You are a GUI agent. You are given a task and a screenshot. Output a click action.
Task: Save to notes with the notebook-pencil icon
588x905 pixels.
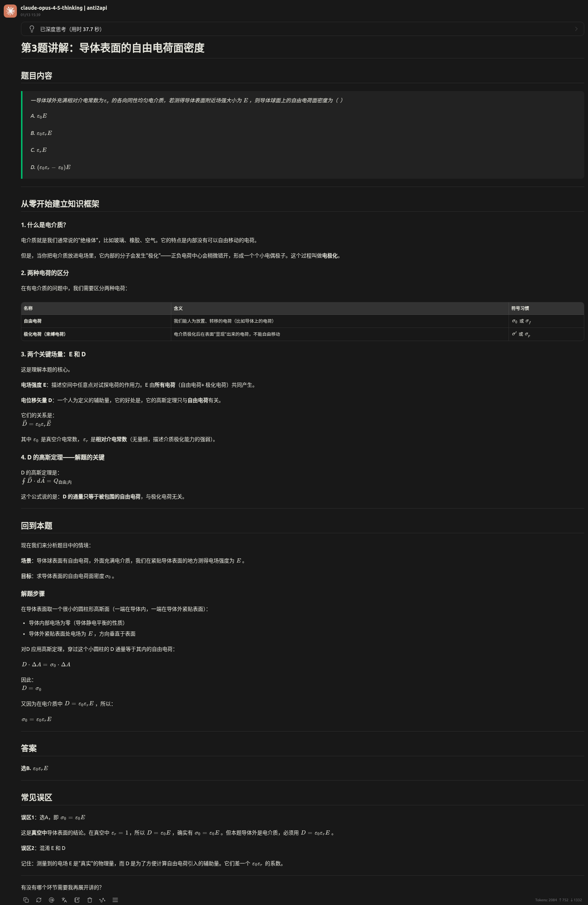(77, 900)
